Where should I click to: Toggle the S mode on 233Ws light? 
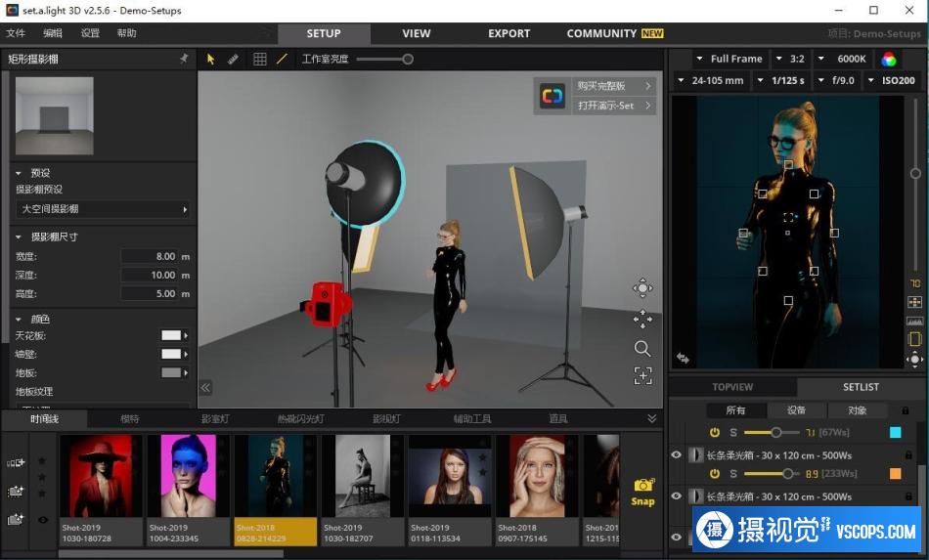click(x=733, y=474)
